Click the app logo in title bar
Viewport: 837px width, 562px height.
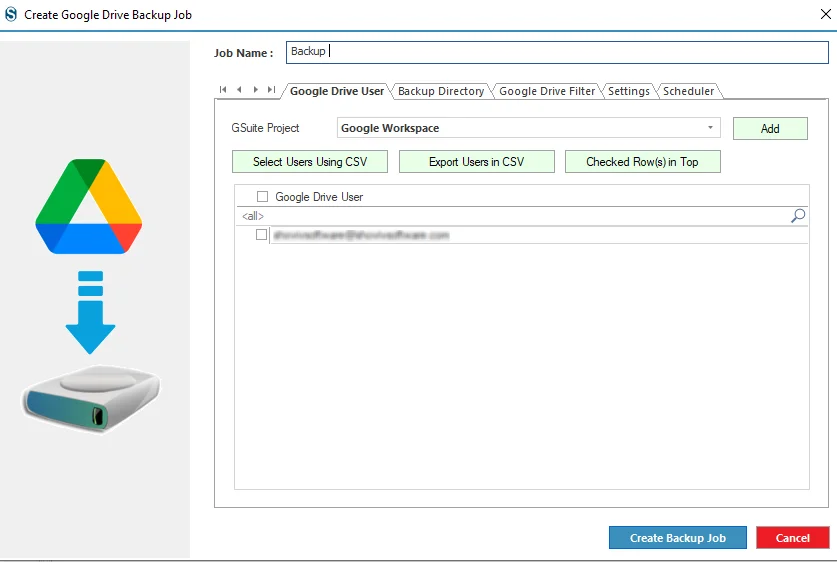coord(11,14)
